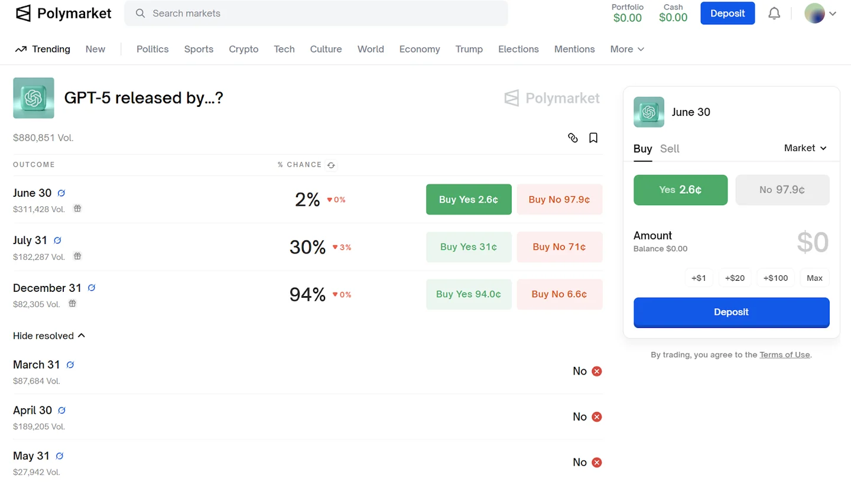
Task: Click the search magnifier icon
Action: click(x=140, y=13)
